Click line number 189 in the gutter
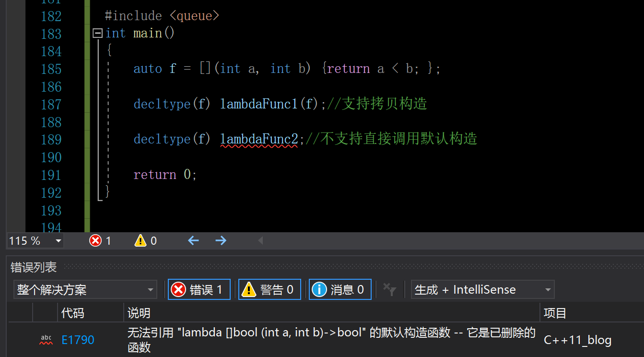Viewport: 644px width, 357px height. [x=51, y=140]
